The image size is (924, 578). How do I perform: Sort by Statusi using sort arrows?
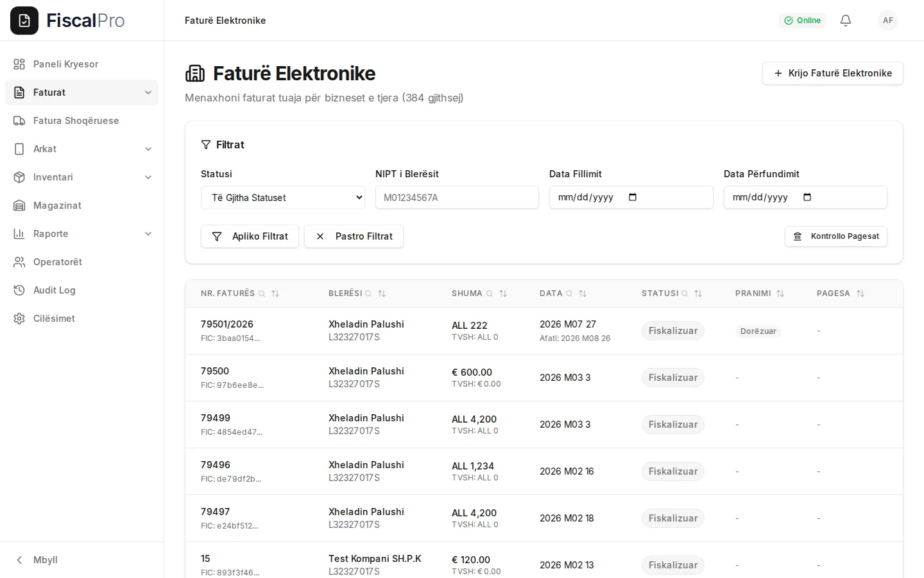(x=698, y=293)
